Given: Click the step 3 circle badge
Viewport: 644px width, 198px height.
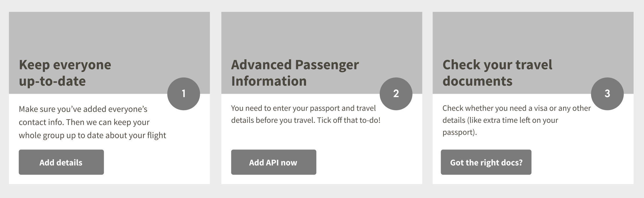Looking at the screenshot, I should (607, 93).
